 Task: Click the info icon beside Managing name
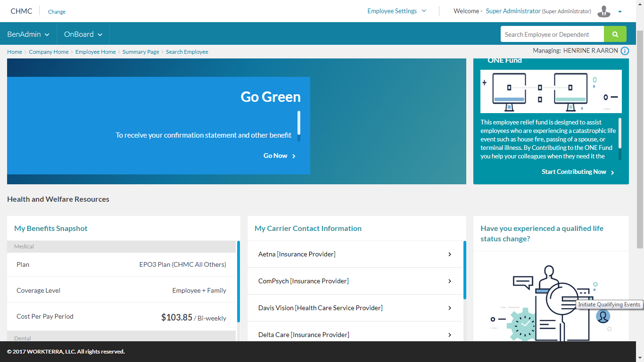point(625,51)
